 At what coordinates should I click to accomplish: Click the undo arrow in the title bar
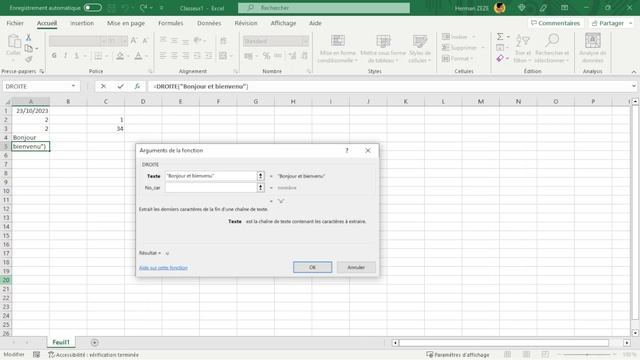[x=125, y=8]
